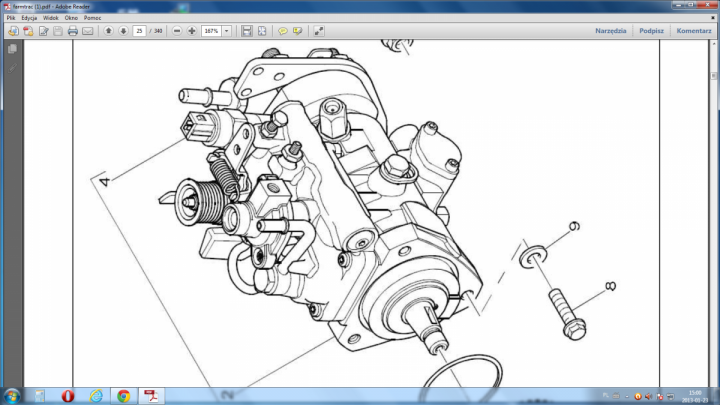Open the zoom level dropdown arrow

(227, 31)
